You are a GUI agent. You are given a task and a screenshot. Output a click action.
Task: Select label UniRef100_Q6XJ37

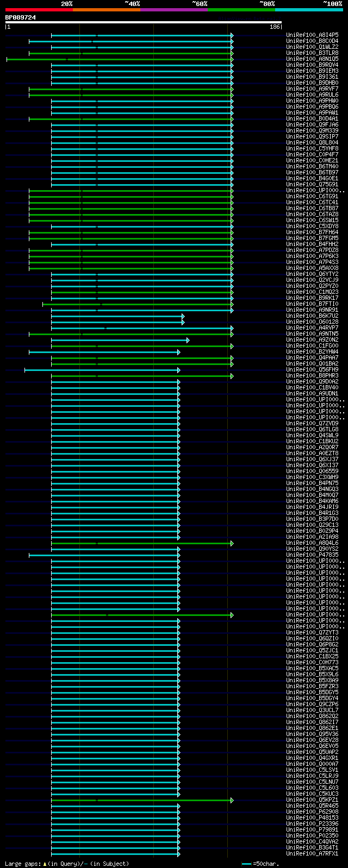312,459
